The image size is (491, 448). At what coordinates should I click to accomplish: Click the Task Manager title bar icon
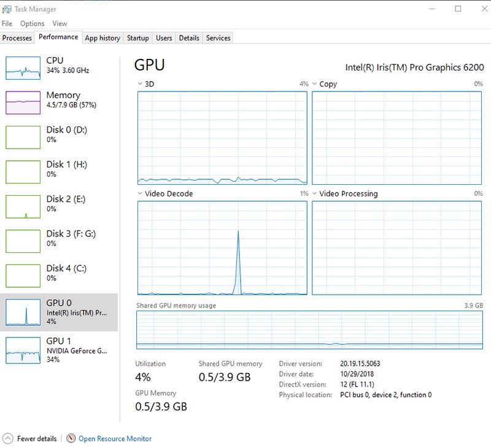click(7, 9)
